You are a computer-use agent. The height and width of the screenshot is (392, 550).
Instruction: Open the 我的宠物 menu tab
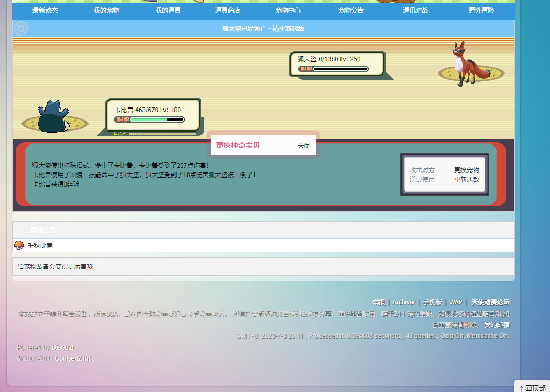(x=106, y=10)
